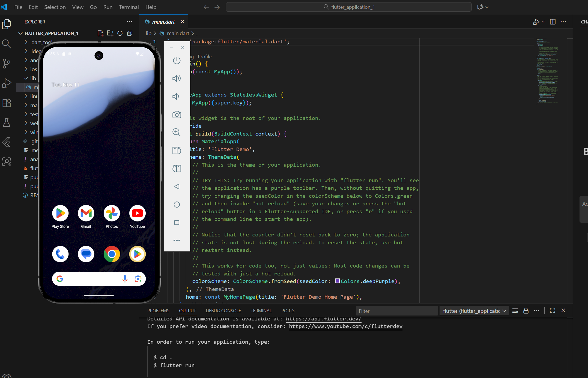The image size is (588, 378).
Task: Open the Terminal menu
Action: point(129,7)
